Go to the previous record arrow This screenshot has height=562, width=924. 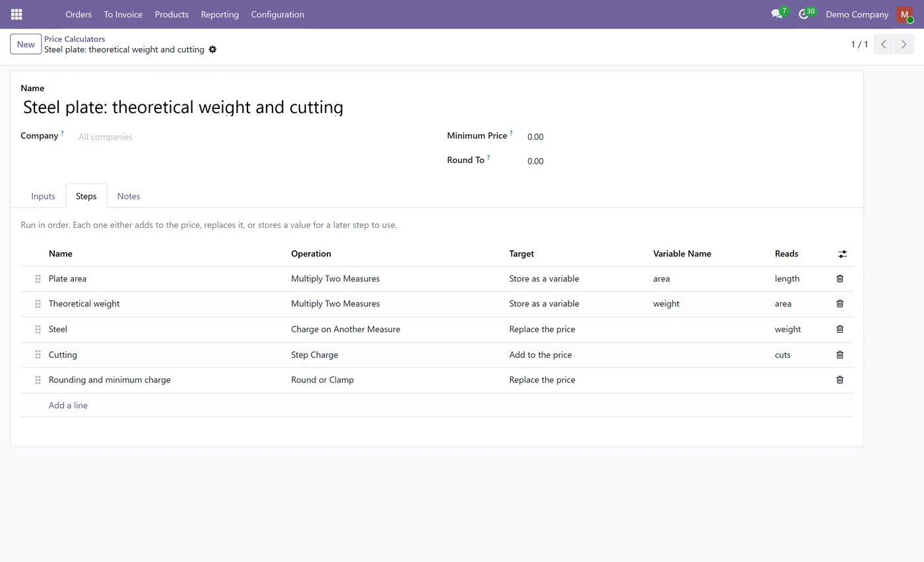point(883,44)
